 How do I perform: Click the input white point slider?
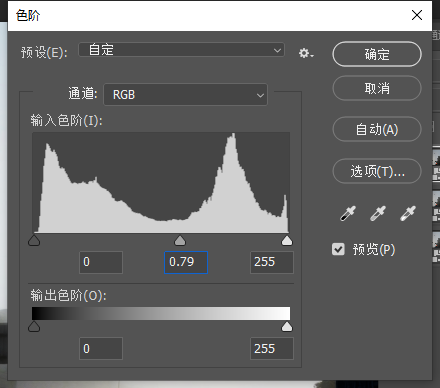click(287, 240)
